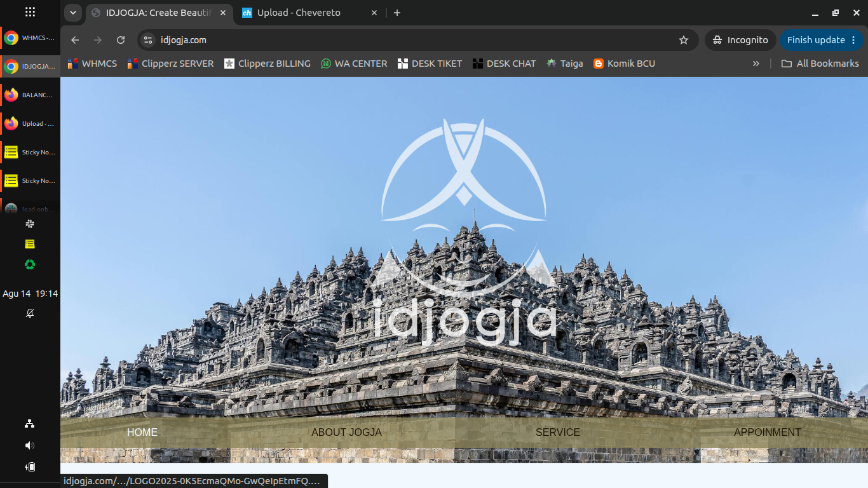Close the IDJOGJA browser tab

[x=222, y=13]
